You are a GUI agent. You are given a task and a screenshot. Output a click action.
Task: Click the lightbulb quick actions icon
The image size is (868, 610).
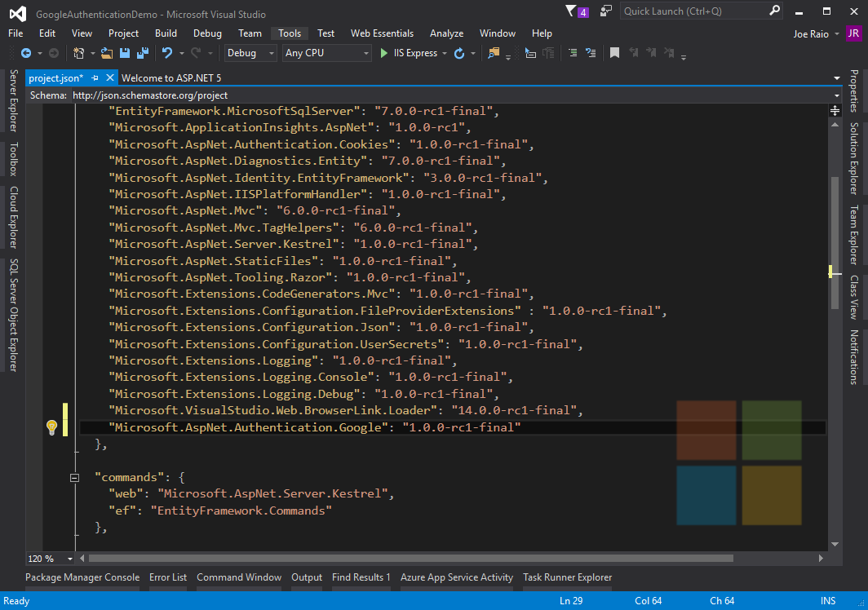tap(51, 427)
